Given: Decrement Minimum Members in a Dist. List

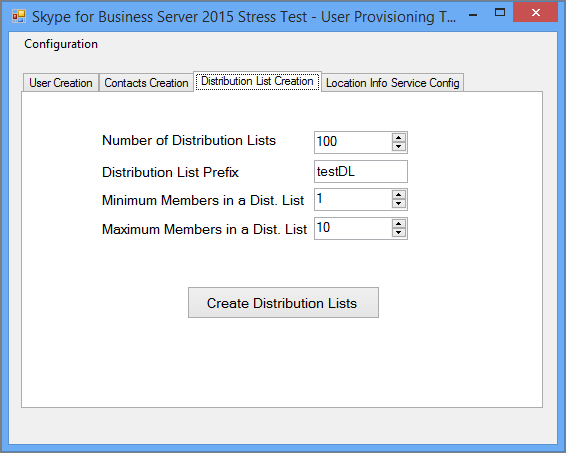Looking at the screenshot, I should 399,204.
